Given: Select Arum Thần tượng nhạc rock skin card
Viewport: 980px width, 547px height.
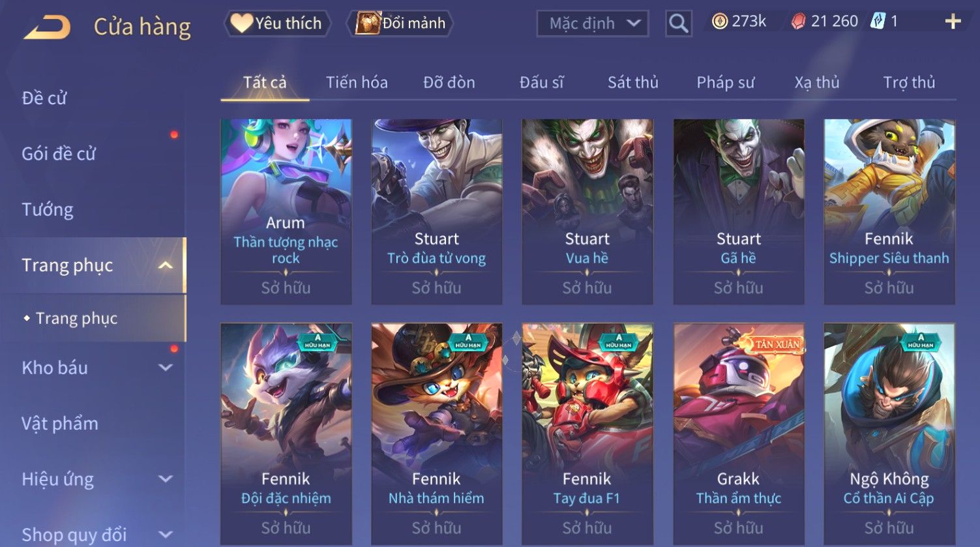Looking at the screenshot, I should pyautogui.click(x=286, y=212).
